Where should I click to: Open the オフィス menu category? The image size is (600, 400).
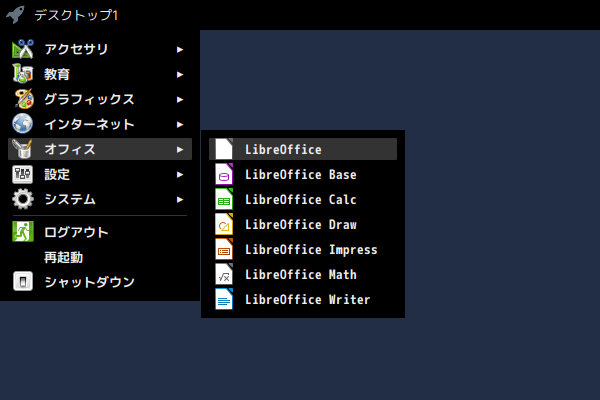[x=100, y=149]
